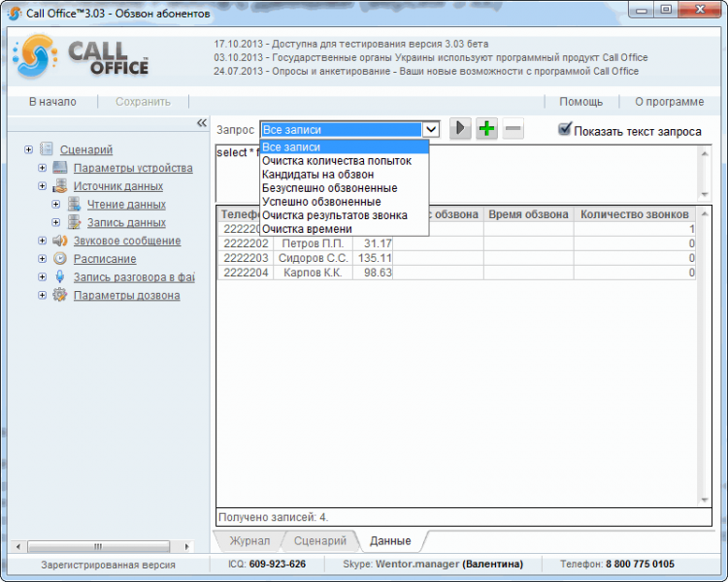Click the sidebar horizontal scrollbar thumb
Viewport: 728px width, 582px height.
pos(98,546)
